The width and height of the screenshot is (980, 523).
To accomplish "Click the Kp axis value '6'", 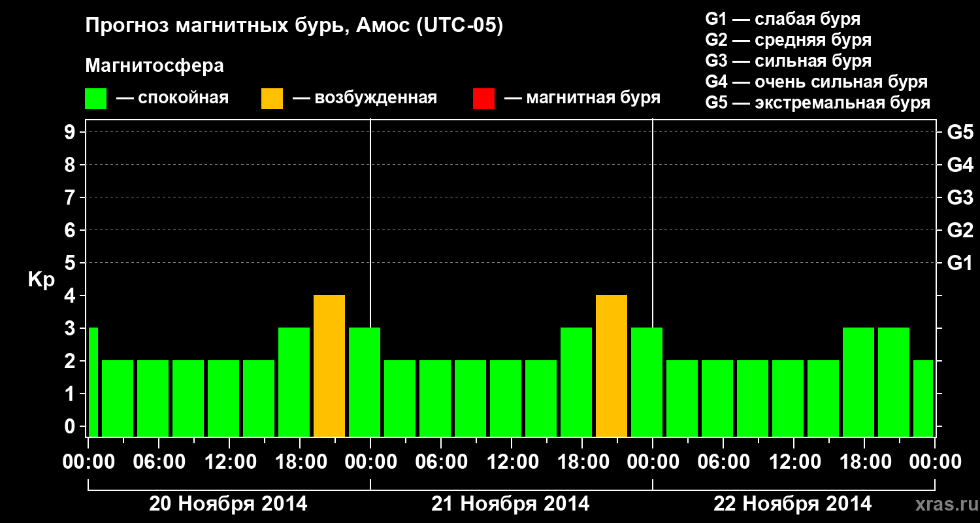I will tap(71, 230).
